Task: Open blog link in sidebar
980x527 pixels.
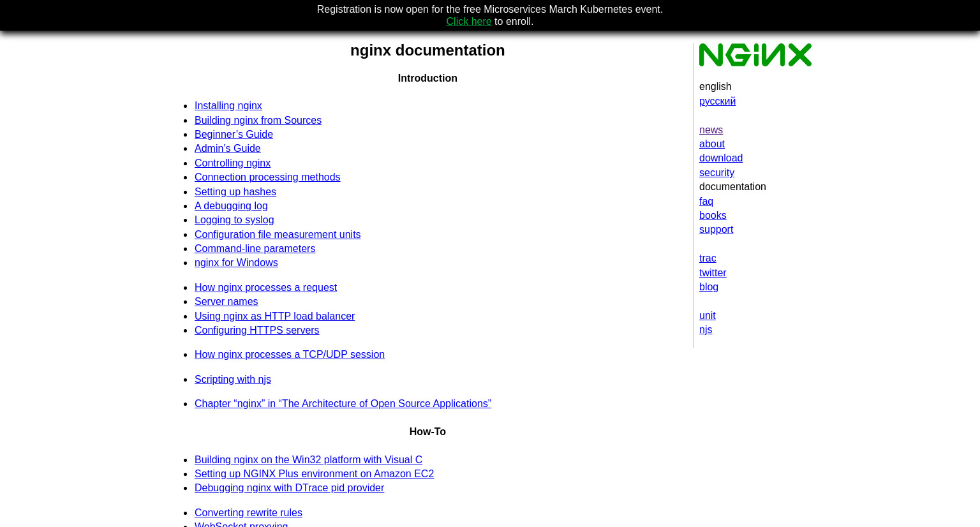Action: tap(709, 287)
